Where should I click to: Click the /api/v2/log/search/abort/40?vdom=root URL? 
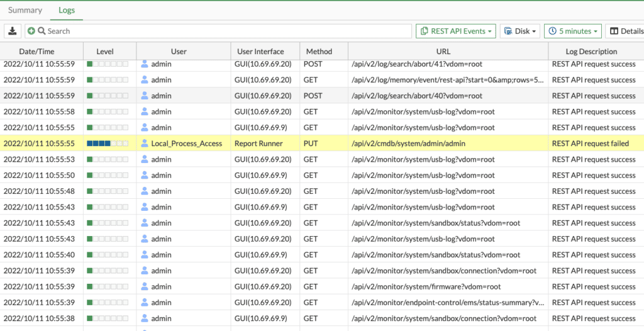(417, 96)
